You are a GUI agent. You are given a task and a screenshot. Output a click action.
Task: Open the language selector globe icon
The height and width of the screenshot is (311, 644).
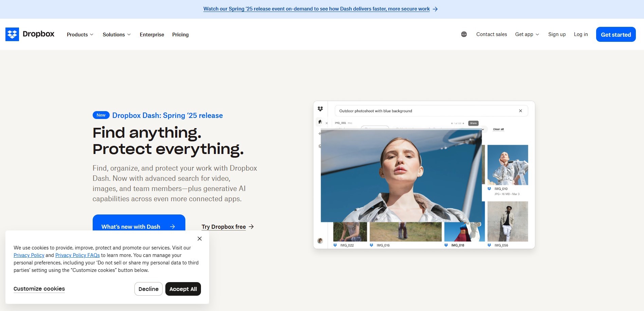(x=464, y=34)
